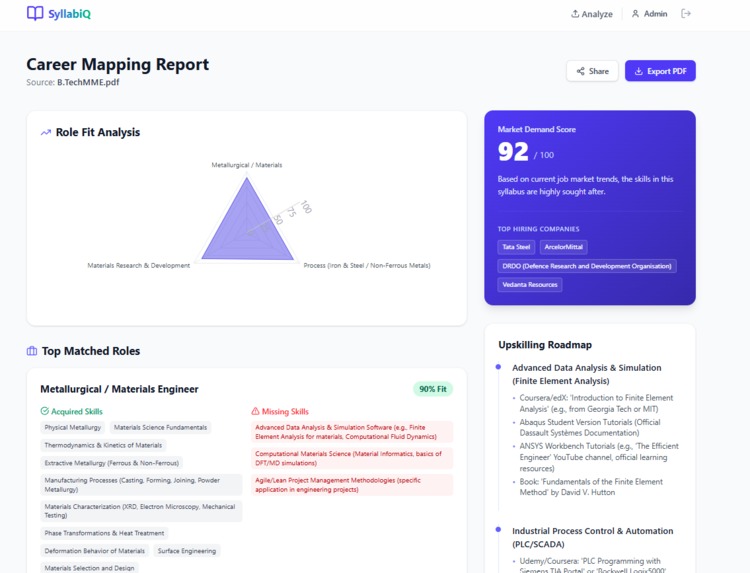Viewport: 750px width, 573px height.
Task: Click the B.TechMME.pdf source file name
Action: click(x=88, y=82)
